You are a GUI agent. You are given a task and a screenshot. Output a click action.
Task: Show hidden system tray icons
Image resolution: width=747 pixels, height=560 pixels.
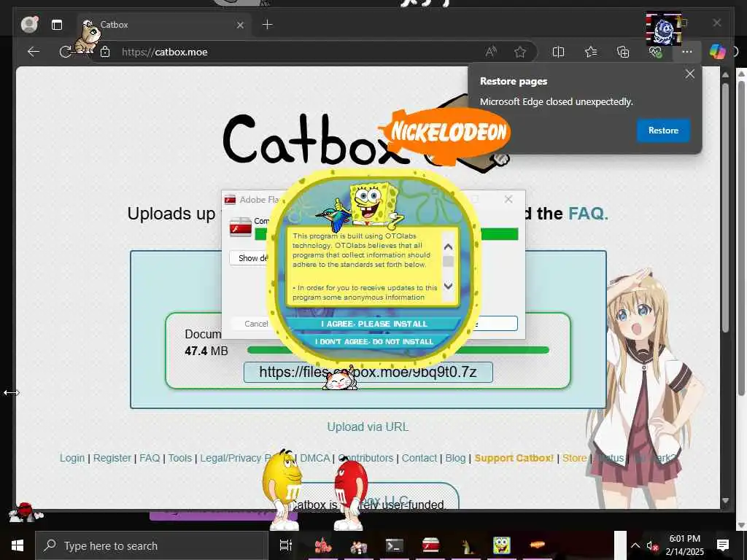point(635,545)
